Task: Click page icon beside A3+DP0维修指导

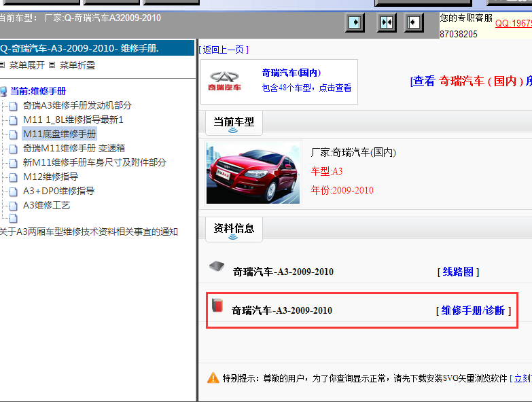Action: [x=13, y=191]
